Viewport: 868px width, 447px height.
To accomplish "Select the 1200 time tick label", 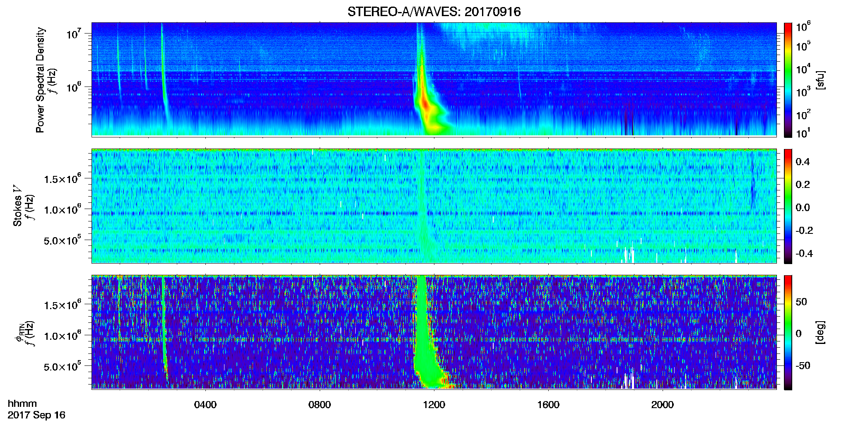I will point(434,405).
